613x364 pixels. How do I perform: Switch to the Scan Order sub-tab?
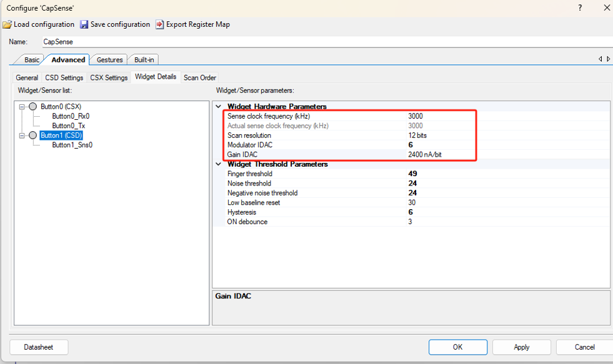[x=200, y=77]
